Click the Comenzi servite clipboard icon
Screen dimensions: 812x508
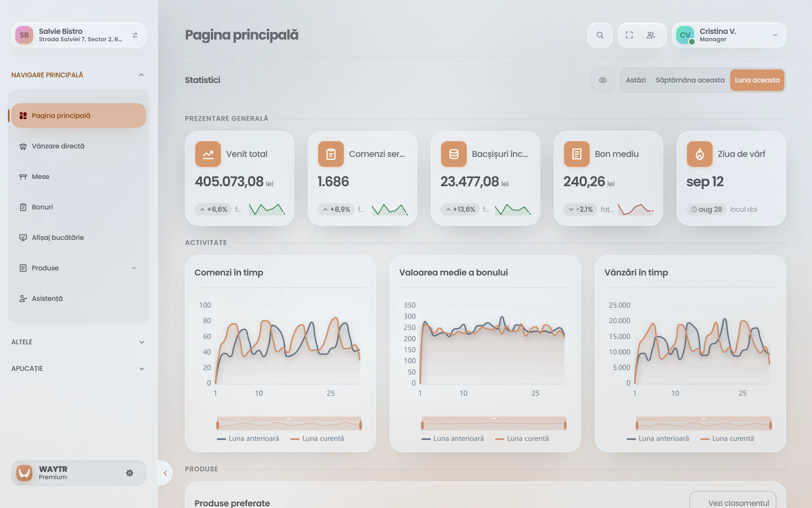[x=331, y=154]
